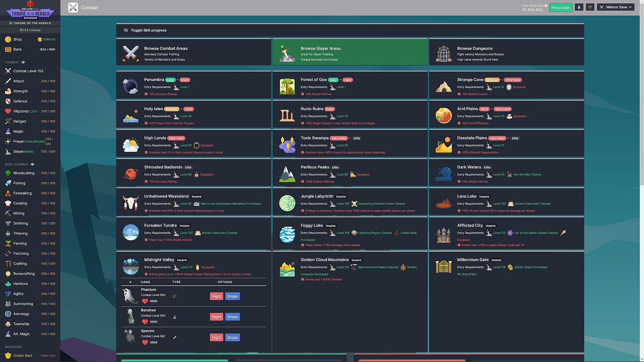Expand the Forest of Goo area
Viewport: 644px width, 362px height.
pos(350,85)
